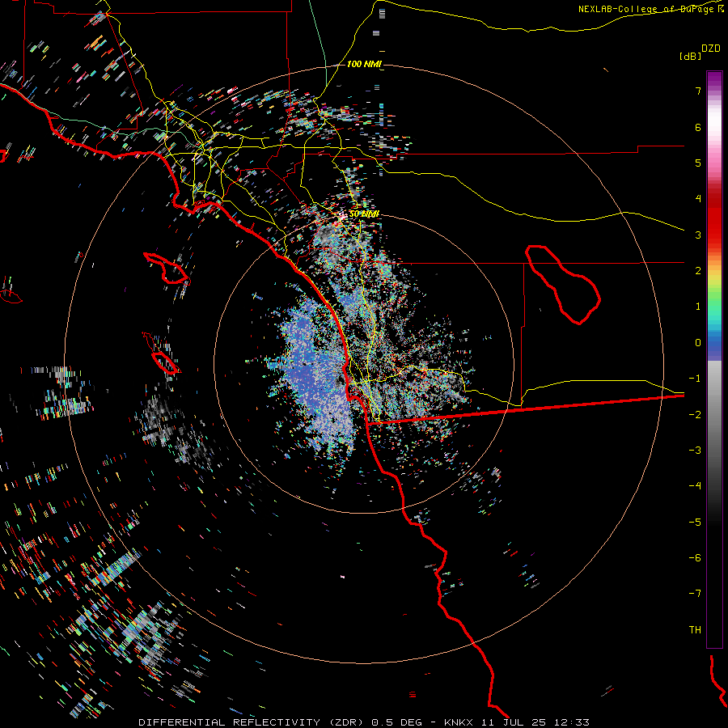Click the -5 value on the color scale
This screenshot has width=728, height=728.
tap(695, 523)
